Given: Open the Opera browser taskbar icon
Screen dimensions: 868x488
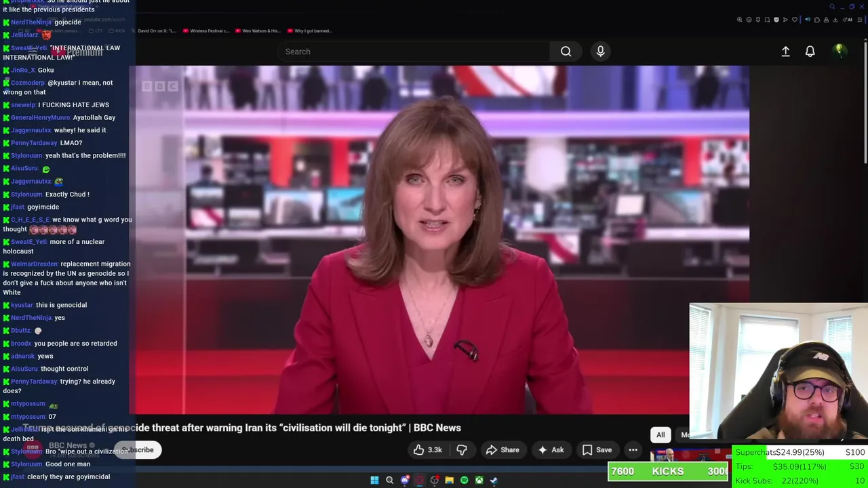Looking at the screenshot, I should [x=420, y=480].
